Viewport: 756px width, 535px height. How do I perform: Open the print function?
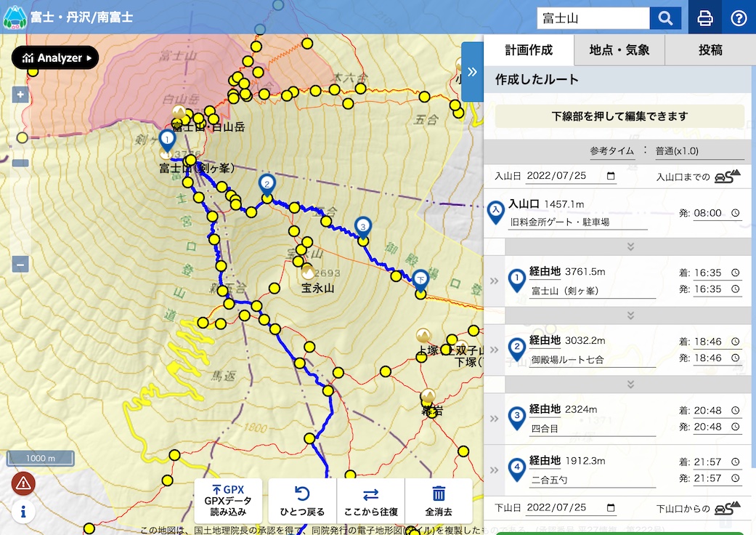705,18
